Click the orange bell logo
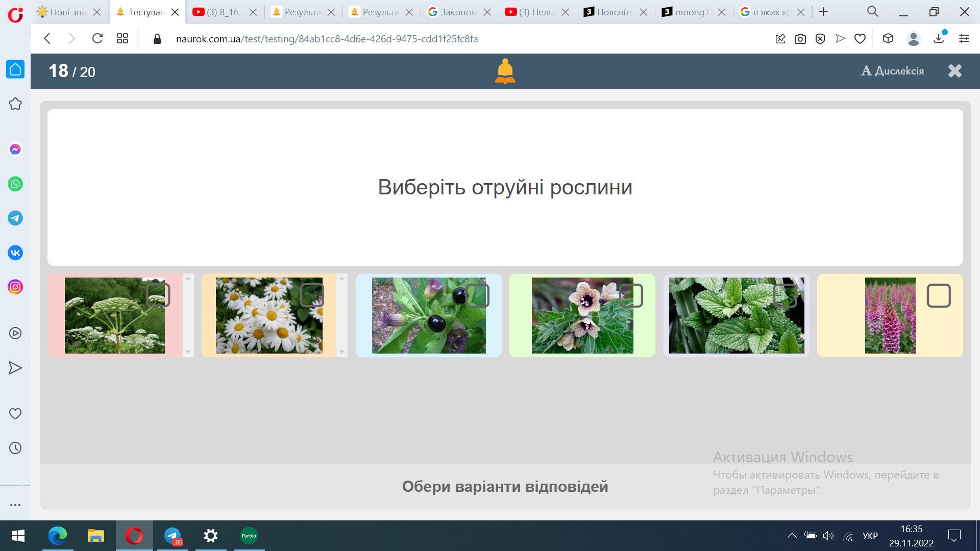 (505, 71)
